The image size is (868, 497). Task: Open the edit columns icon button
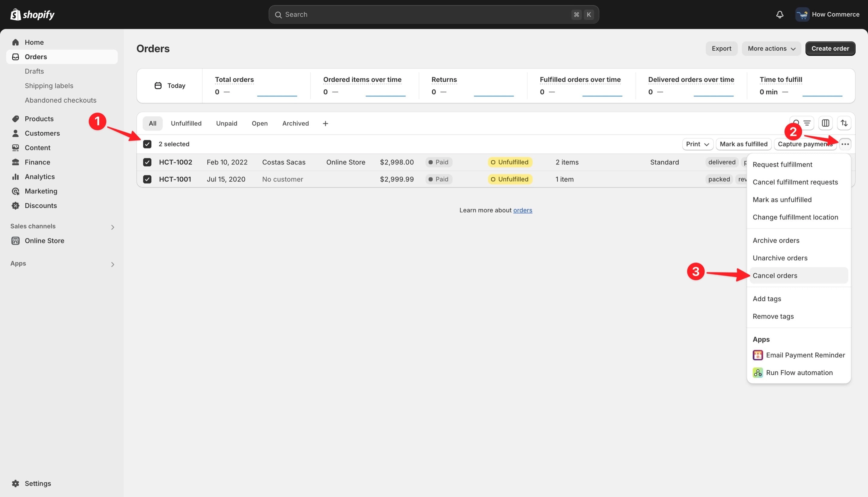coord(825,123)
